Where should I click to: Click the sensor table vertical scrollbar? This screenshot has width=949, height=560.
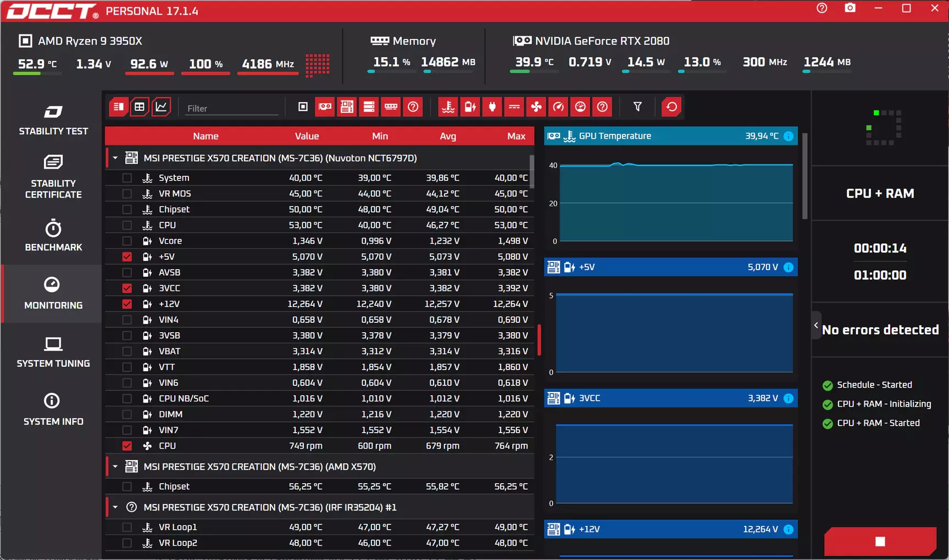531,172
